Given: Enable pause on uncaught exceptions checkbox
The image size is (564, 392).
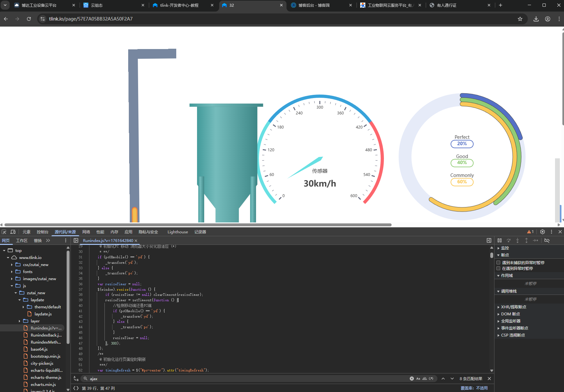Looking at the screenshot, I should 498,263.
